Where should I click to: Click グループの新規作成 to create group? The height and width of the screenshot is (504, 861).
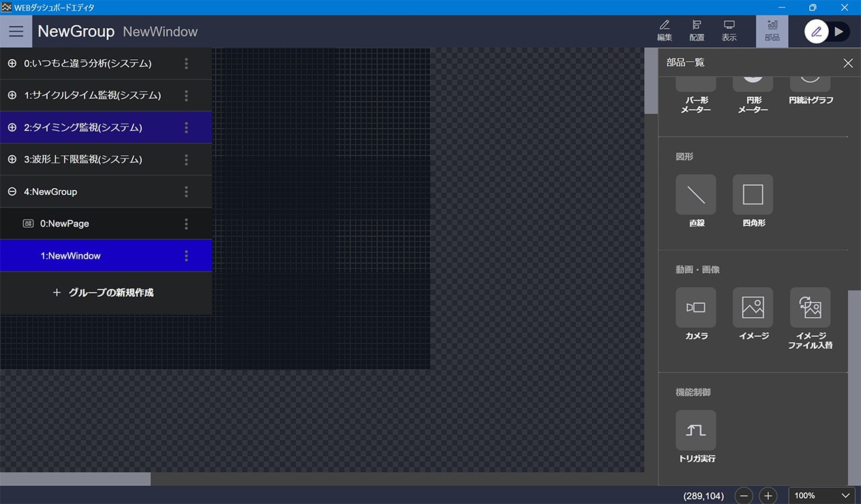tap(104, 293)
